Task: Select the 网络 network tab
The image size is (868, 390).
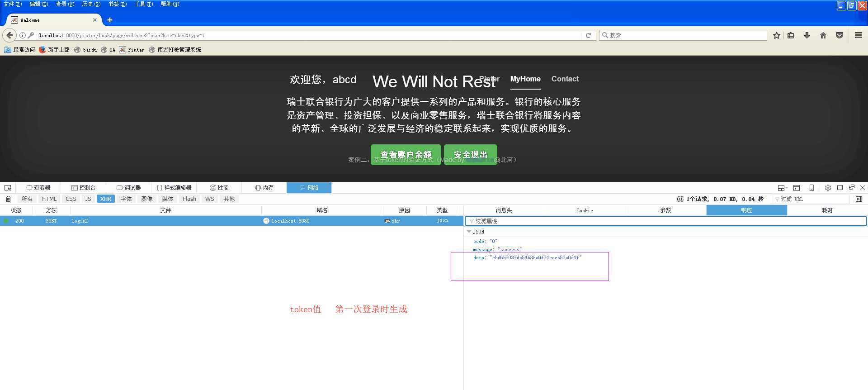Action: tap(309, 188)
